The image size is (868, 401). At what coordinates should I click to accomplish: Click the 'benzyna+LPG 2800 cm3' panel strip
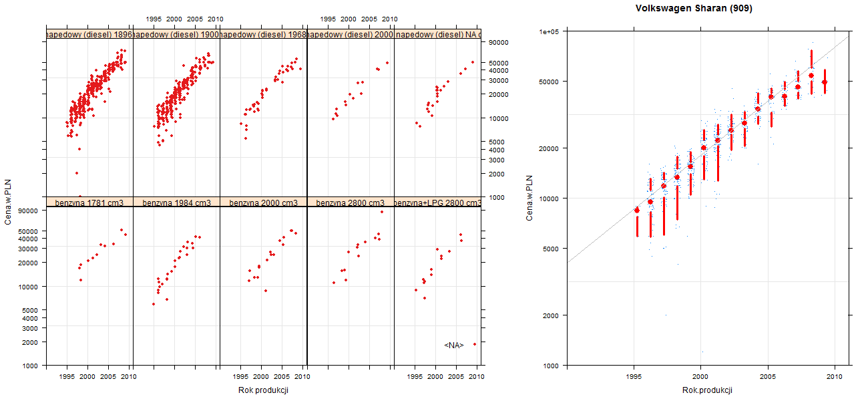(437, 203)
